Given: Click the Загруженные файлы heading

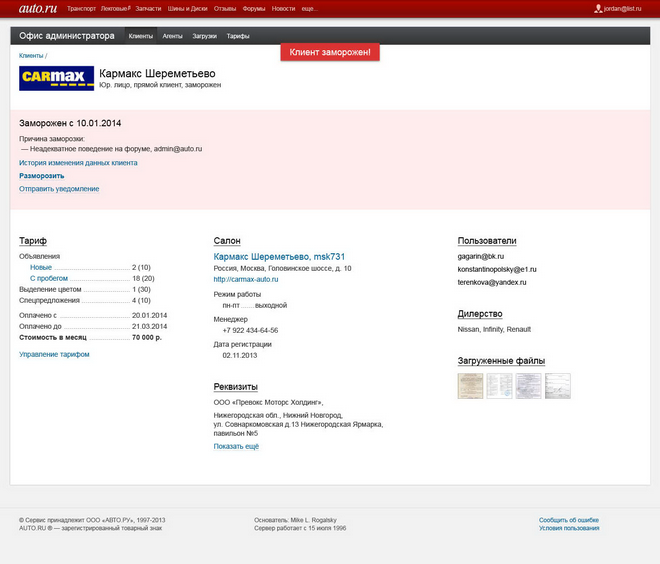Looking at the screenshot, I should tap(501, 361).
